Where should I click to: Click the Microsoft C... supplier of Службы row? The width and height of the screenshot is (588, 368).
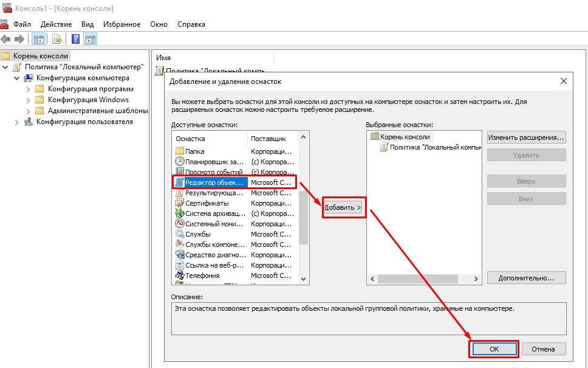[x=271, y=234]
